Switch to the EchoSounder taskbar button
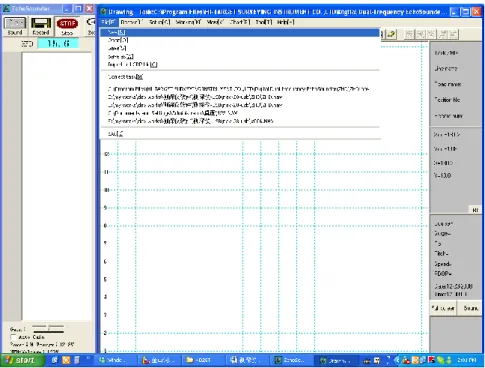This screenshot has width=485, height=368. [292, 360]
